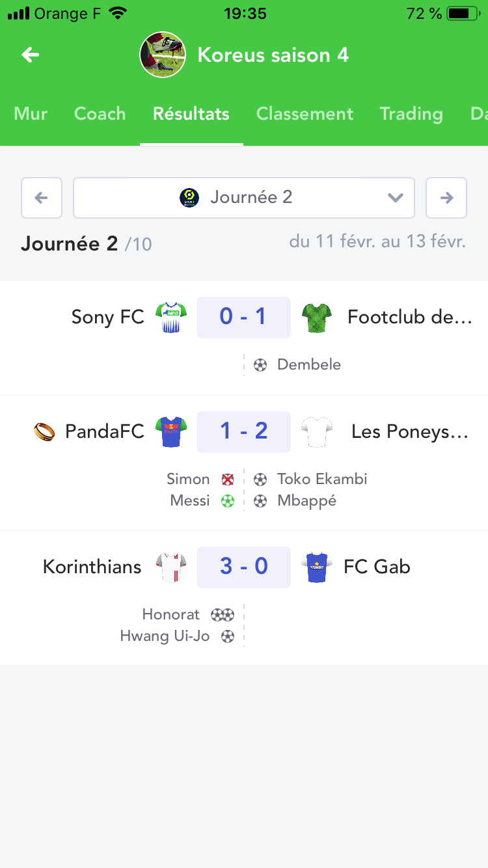Tap Korinthians white and red jersey
The width and height of the screenshot is (488, 868).
171,567
